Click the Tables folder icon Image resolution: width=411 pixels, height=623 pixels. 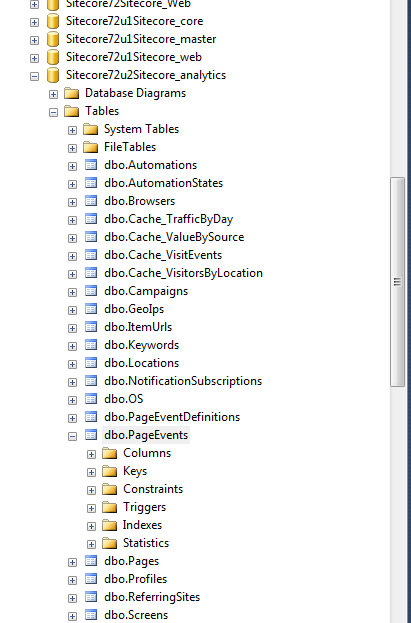72,111
